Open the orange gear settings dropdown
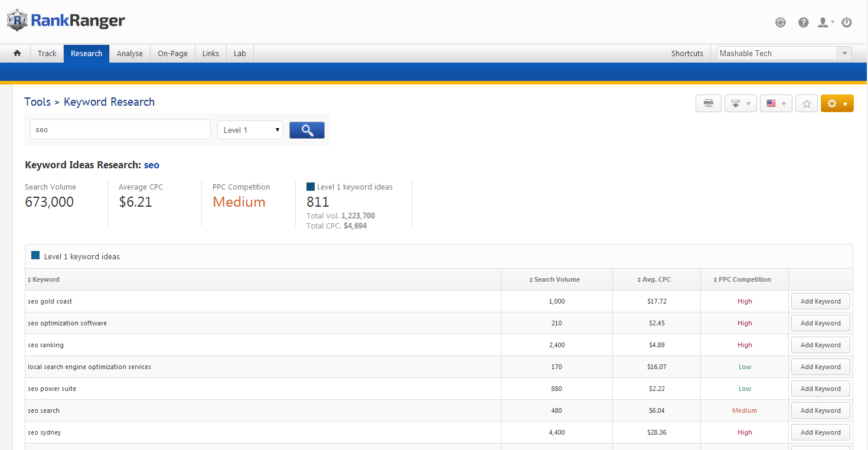This screenshot has width=868, height=450. tap(837, 104)
